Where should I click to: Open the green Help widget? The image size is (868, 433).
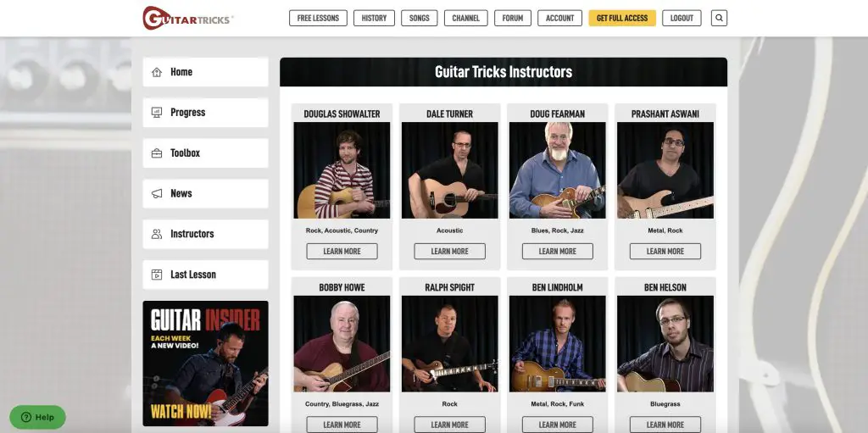[37, 417]
